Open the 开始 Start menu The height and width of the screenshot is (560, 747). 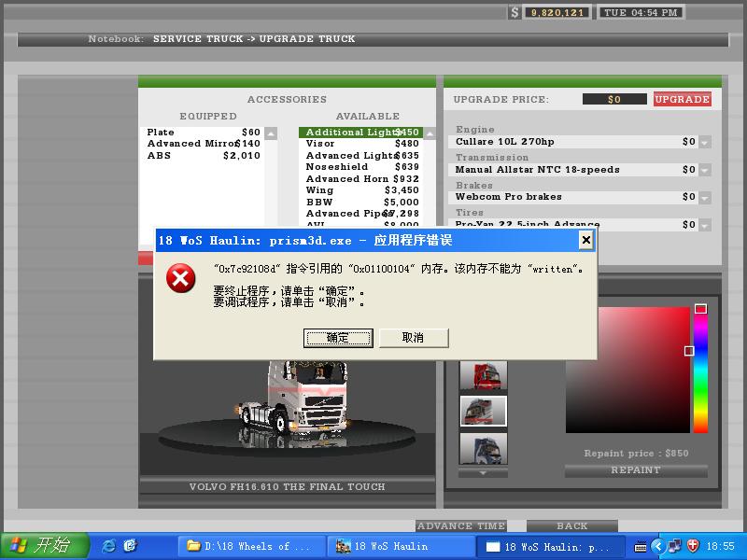click(45, 546)
